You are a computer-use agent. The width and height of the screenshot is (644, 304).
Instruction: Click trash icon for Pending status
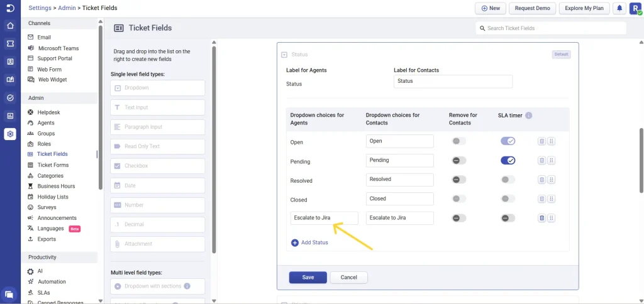coord(541,160)
